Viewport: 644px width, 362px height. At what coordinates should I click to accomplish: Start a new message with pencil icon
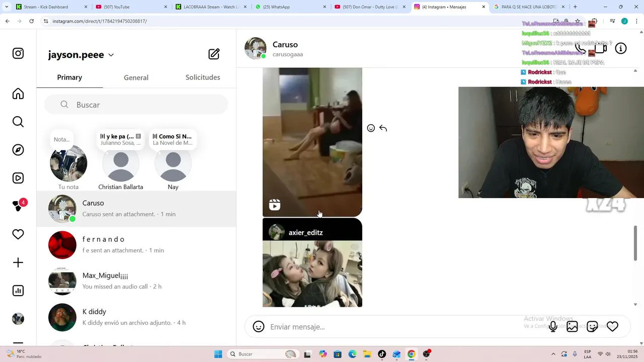click(x=214, y=54)
